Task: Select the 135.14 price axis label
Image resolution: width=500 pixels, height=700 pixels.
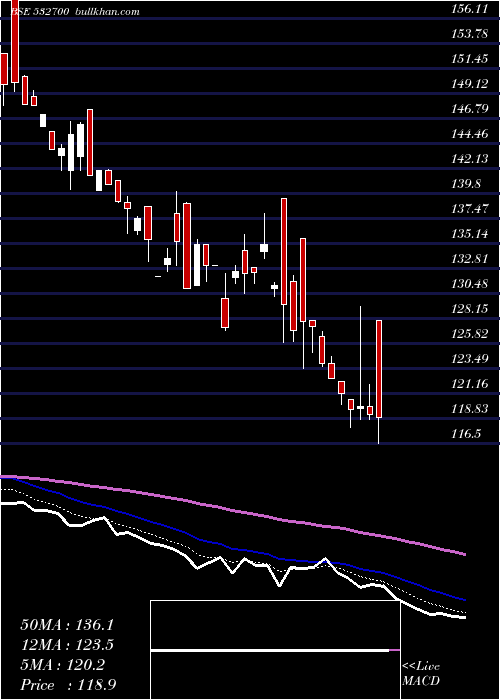Action: click(470, 234)
